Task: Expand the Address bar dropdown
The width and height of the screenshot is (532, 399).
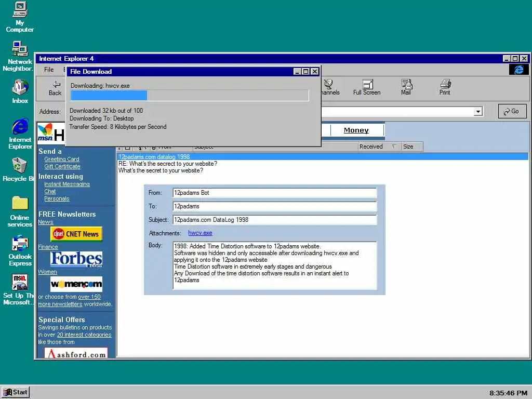Action: coord(478,112)
